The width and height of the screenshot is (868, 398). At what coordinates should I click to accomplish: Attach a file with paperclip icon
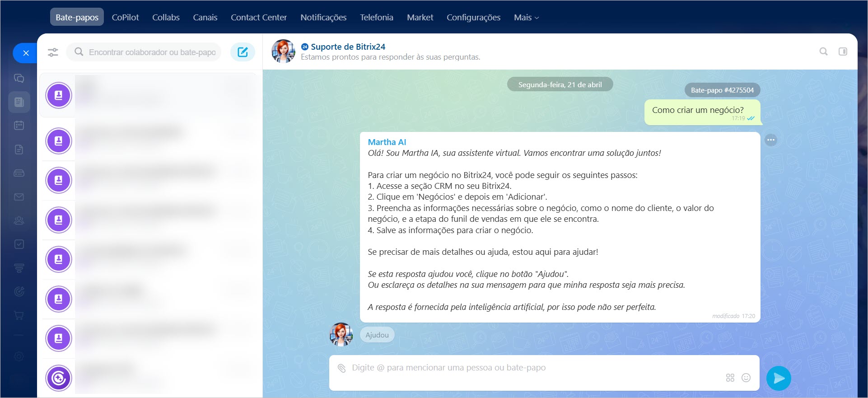tap(342, 368)
